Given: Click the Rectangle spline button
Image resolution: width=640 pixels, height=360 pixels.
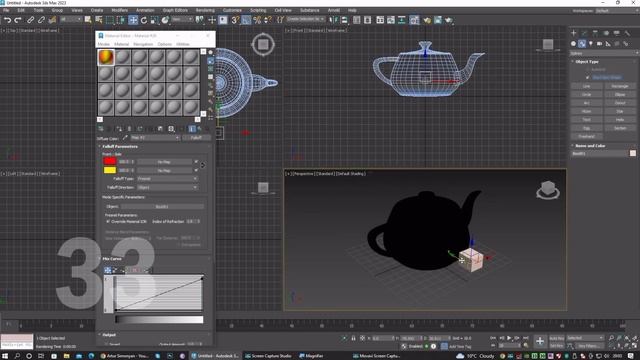Looking at the screenshot, I should tap(620, 86).
